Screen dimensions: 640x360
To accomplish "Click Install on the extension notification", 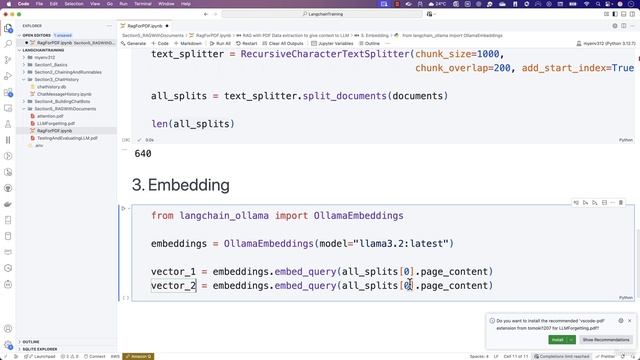I will (558, 340).
